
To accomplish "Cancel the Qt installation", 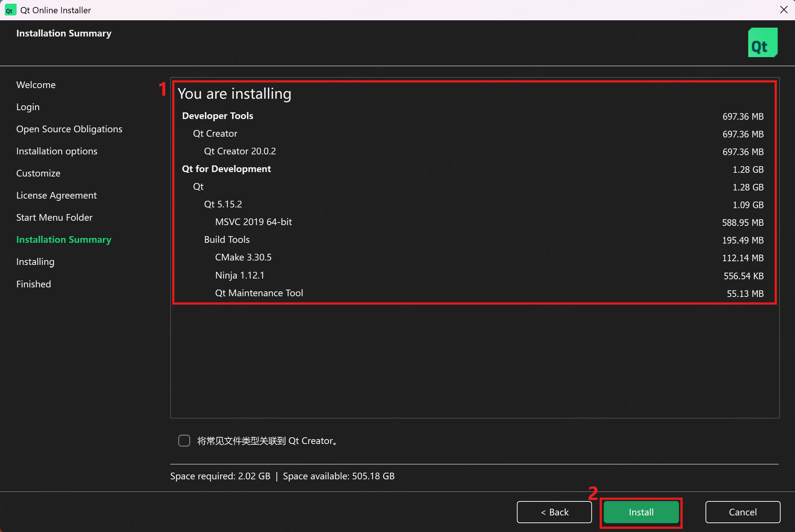I will tap(743, 512).
